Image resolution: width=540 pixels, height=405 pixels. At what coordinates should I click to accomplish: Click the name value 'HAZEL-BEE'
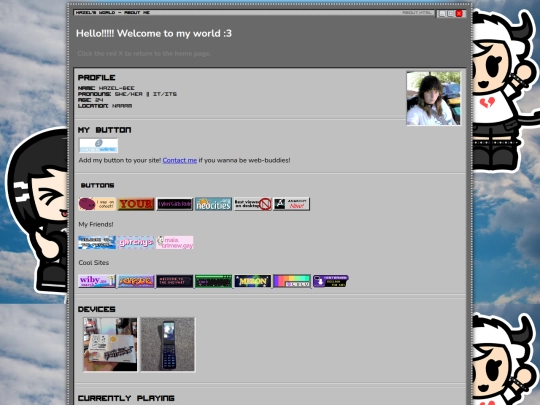tap(116, 88)
